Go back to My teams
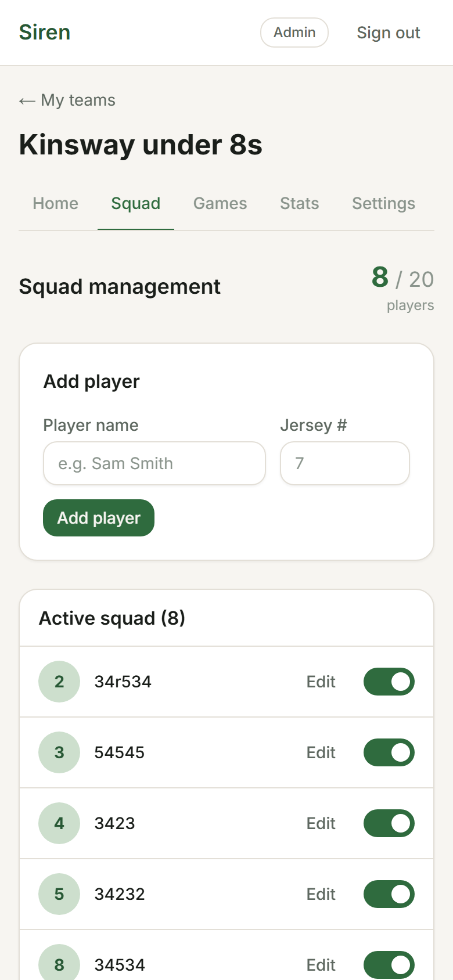This screenshot has height=980, width=453. pos(67,100)
